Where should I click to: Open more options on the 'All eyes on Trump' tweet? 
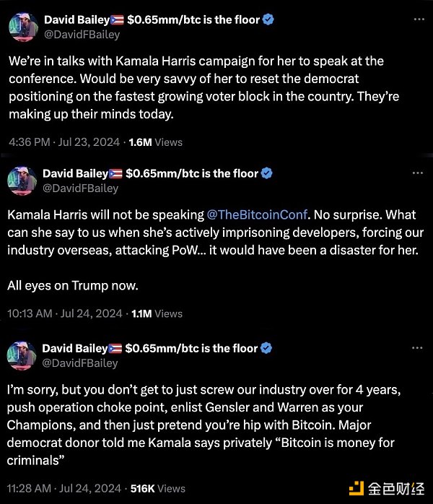pyautogui.click(x=416, y=174)
